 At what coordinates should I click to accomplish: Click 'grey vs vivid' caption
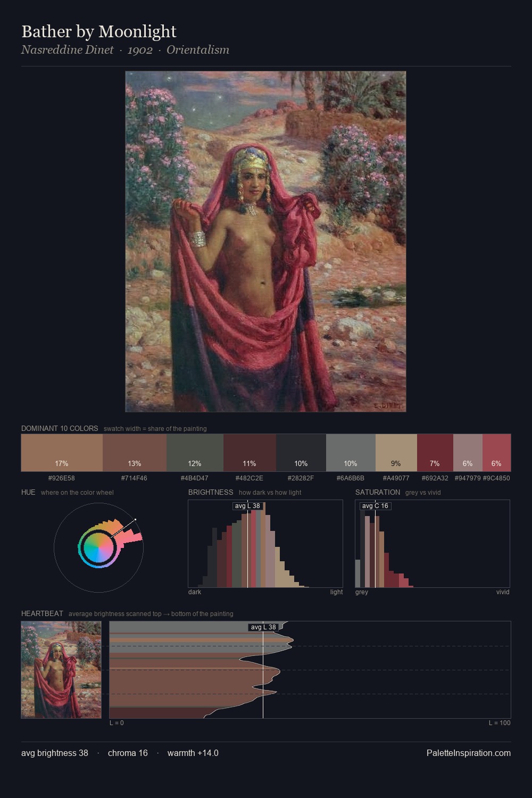coord(423,493)
